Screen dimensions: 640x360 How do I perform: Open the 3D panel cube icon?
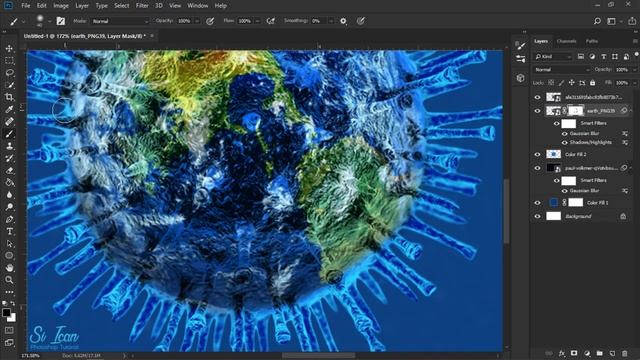point(520,78)
